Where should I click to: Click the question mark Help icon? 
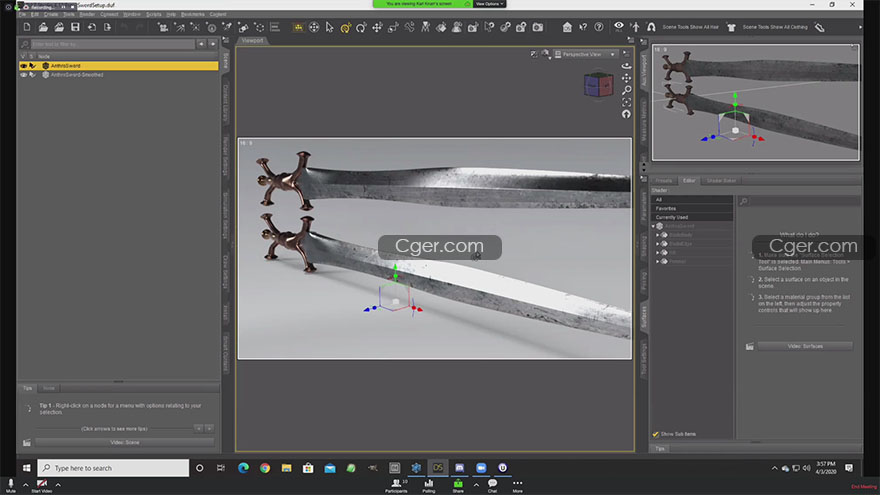tap(599, 27)
